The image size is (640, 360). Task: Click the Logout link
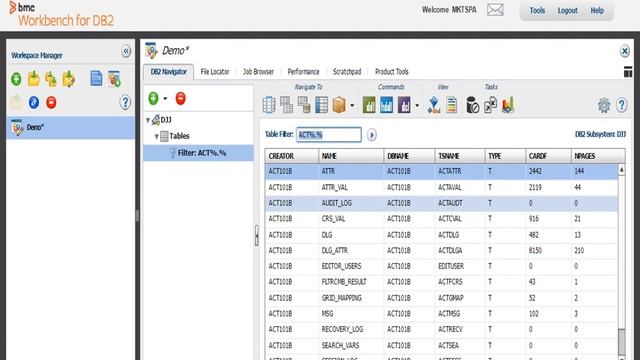[x=567, y=11]
